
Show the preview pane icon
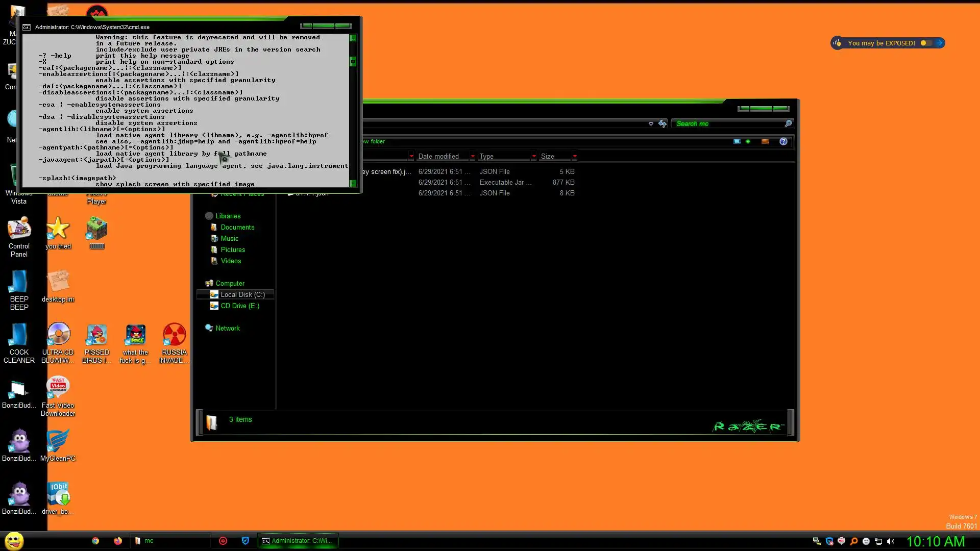(765, 141)
